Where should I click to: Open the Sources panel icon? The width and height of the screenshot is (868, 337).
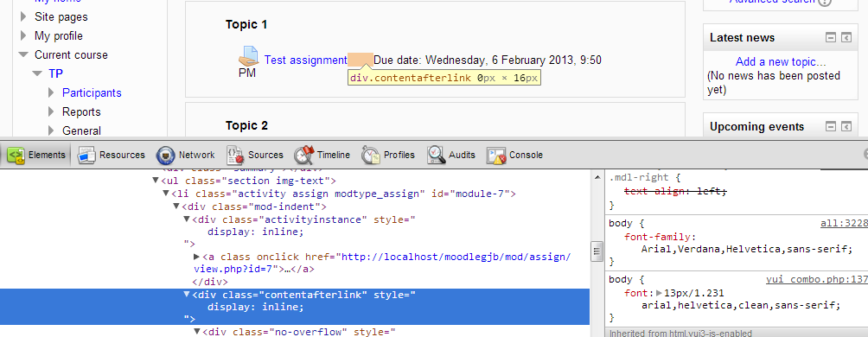pos(236,155)
